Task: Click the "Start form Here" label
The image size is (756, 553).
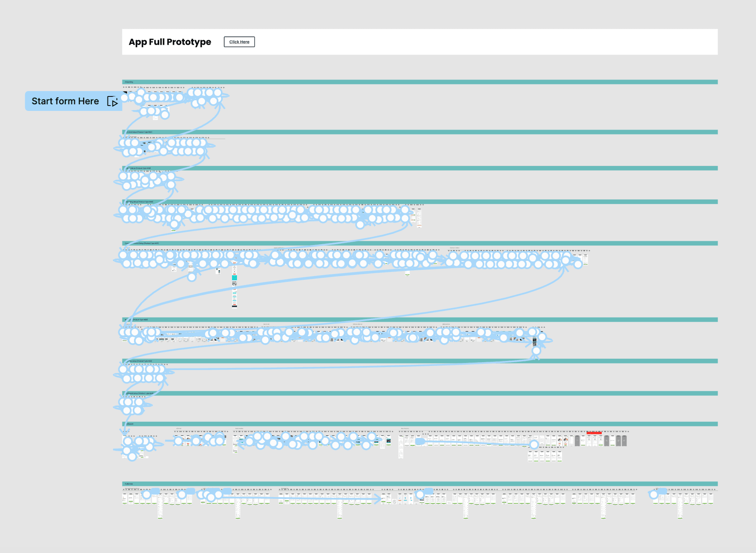Action: pyautogui.click(x=65, y=101)
